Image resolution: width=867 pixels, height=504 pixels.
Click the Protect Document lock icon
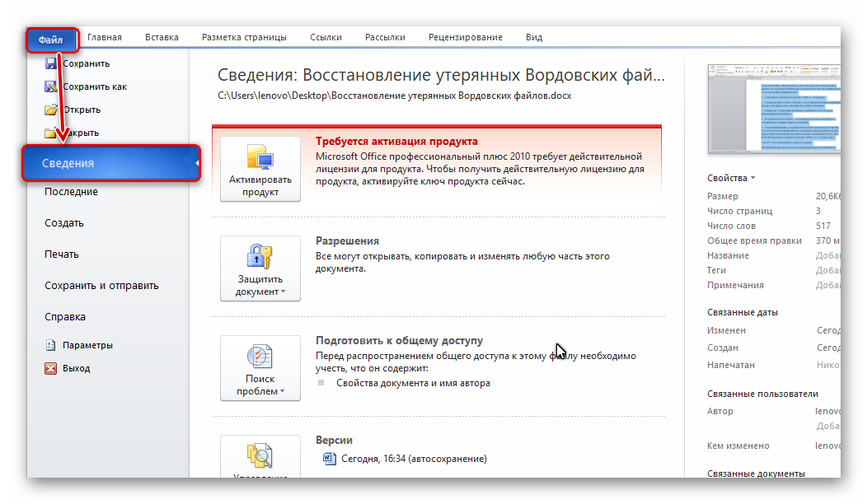[260, 256]
